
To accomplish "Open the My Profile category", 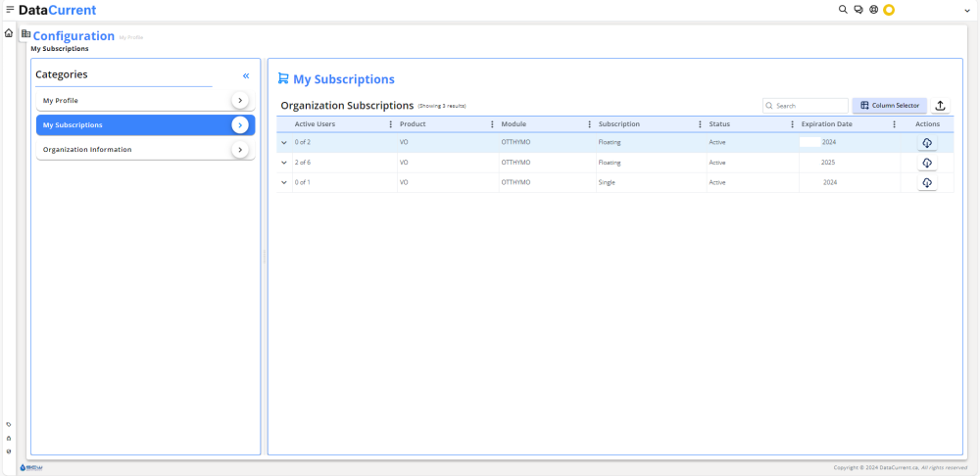I will tap(146, 101).
